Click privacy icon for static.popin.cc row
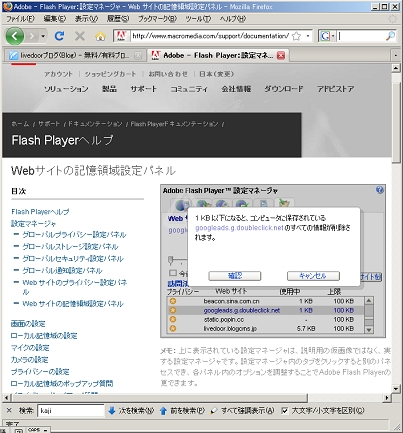 point(173,319)
